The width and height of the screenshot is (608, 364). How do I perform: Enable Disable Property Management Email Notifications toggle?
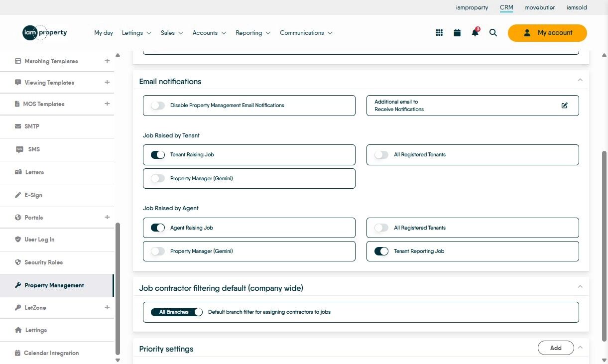coord(158,106)
